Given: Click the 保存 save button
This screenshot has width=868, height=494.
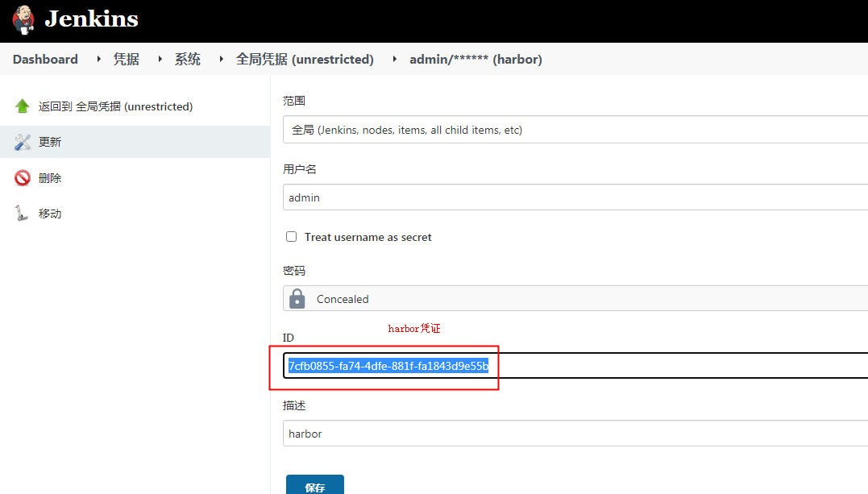Looking at the screenshot, I should point(315,486).
